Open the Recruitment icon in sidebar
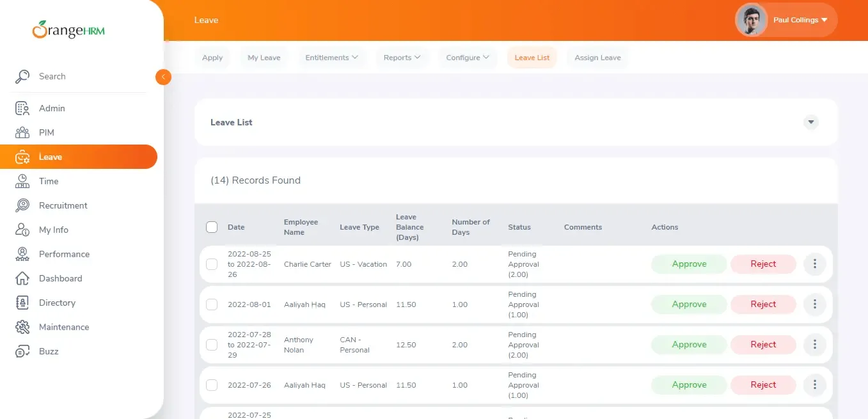 point(22,205)
